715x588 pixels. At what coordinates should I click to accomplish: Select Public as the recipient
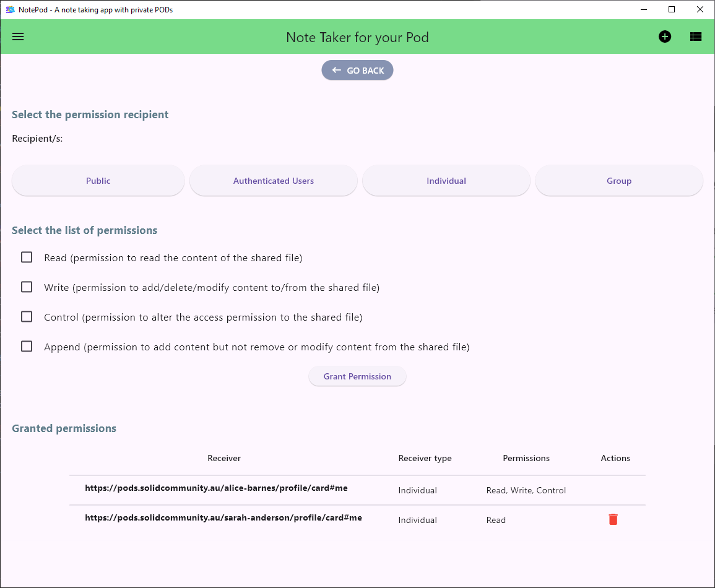pos(98,181)
